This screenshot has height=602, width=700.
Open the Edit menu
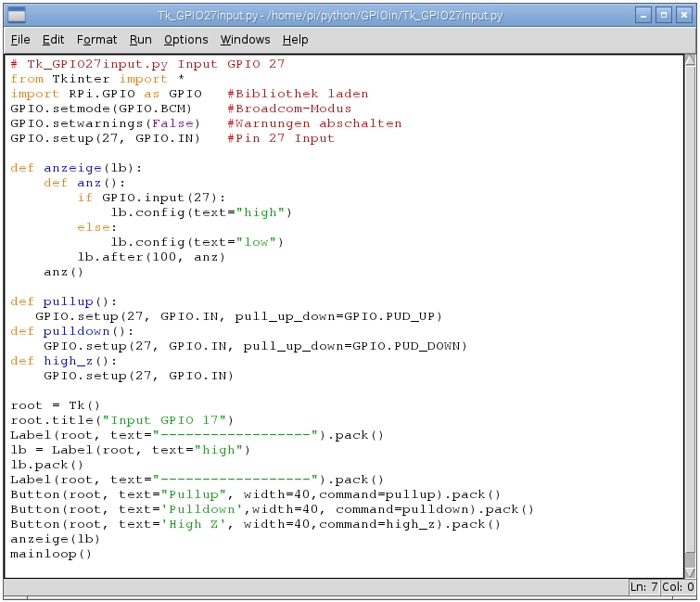click(x=53, y=40)
